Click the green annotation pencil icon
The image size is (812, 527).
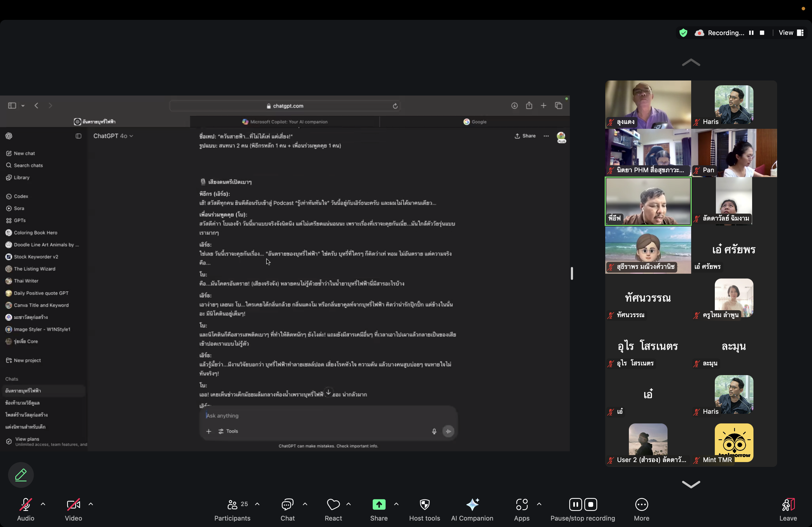point(21,474)
